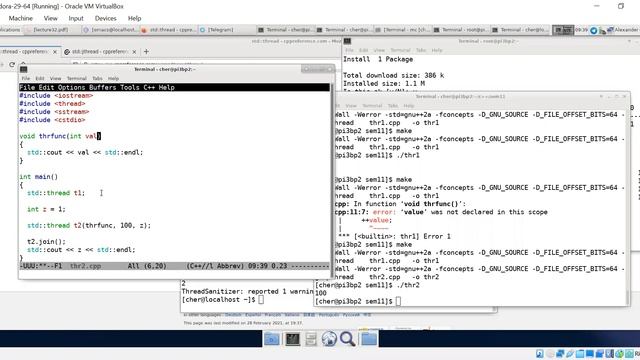Click the Telegram tray icon in panel
Viewport: 640px width, 360px height.
click(593, 30)
